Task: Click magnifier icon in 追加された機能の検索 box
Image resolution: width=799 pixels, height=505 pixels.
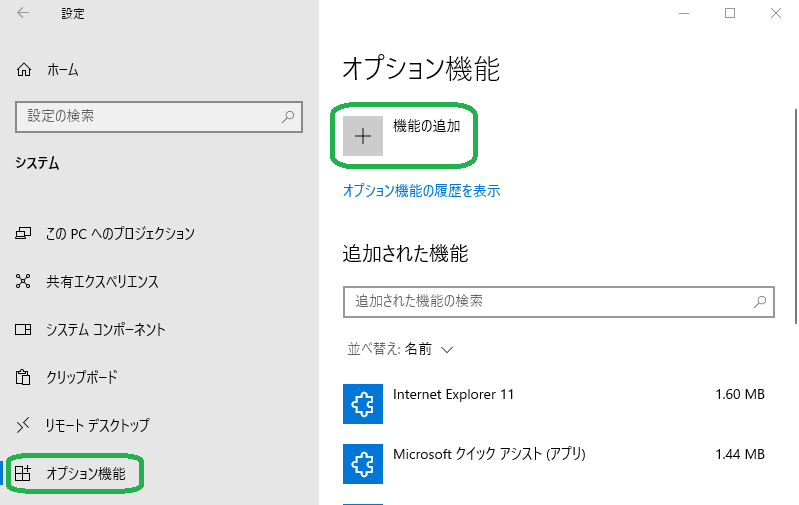Action: pos(760,302)
